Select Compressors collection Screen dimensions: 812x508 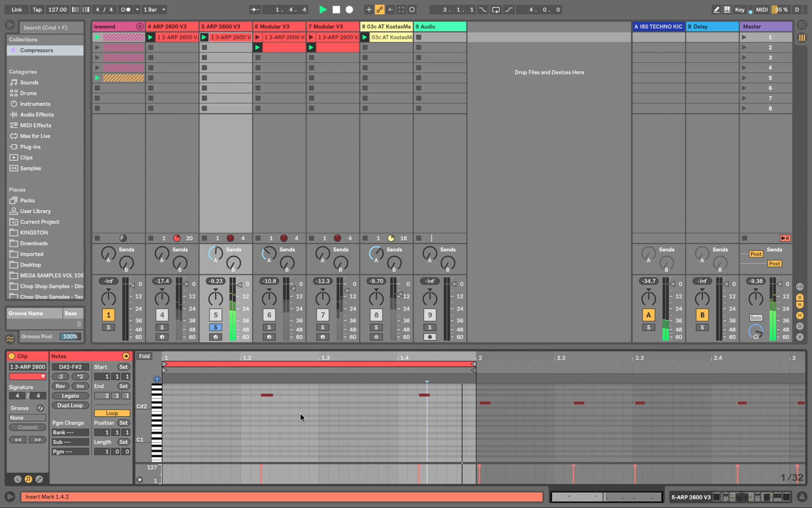[x=45, y=50]
